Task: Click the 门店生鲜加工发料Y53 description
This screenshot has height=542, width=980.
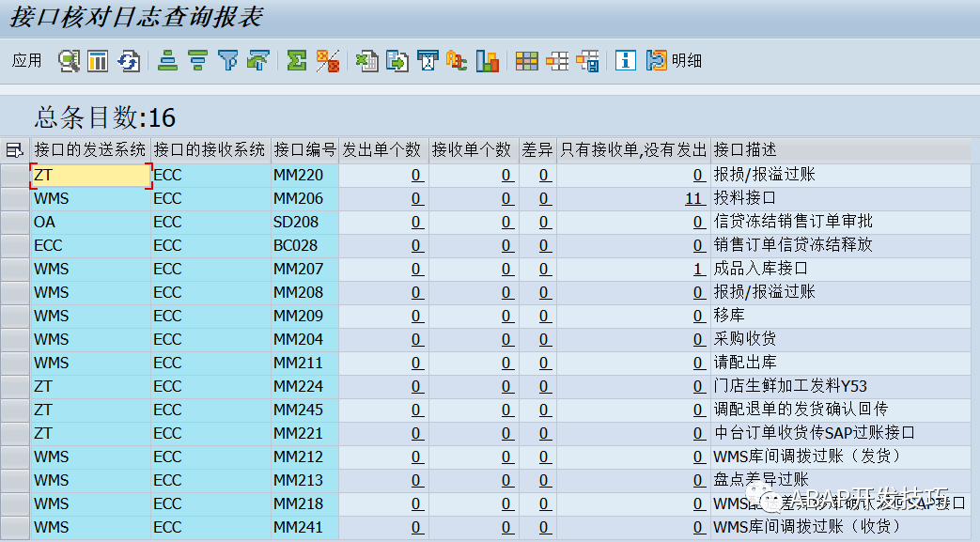Action: (841, 387)
